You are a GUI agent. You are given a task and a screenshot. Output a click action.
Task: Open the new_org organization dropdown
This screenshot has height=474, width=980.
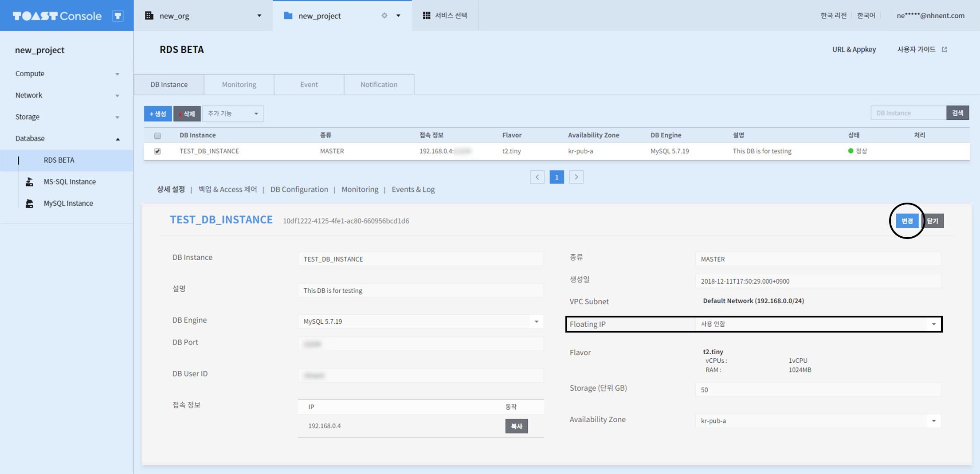click(259, 16)
